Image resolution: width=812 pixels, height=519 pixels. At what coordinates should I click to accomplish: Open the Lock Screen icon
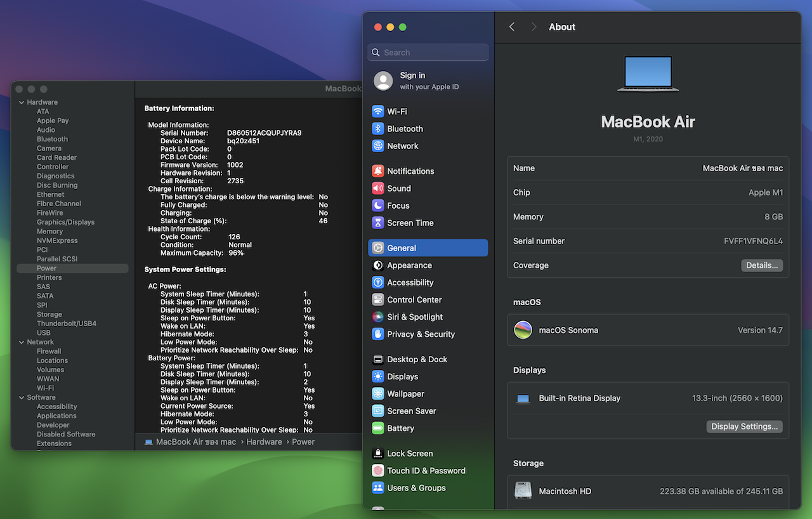coord(378,454)
